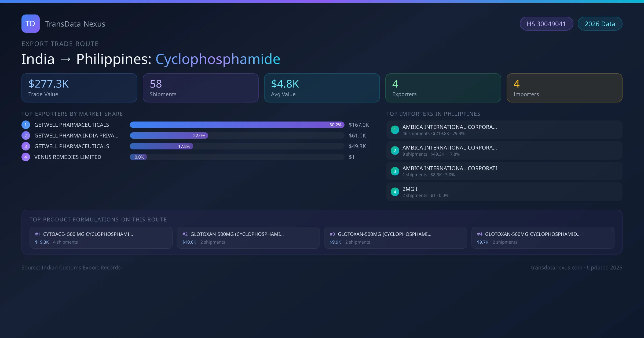Screen dimensions: 644x338
Task: Click green rank 4 badge beside 2MG I
Action: [395, 192]
